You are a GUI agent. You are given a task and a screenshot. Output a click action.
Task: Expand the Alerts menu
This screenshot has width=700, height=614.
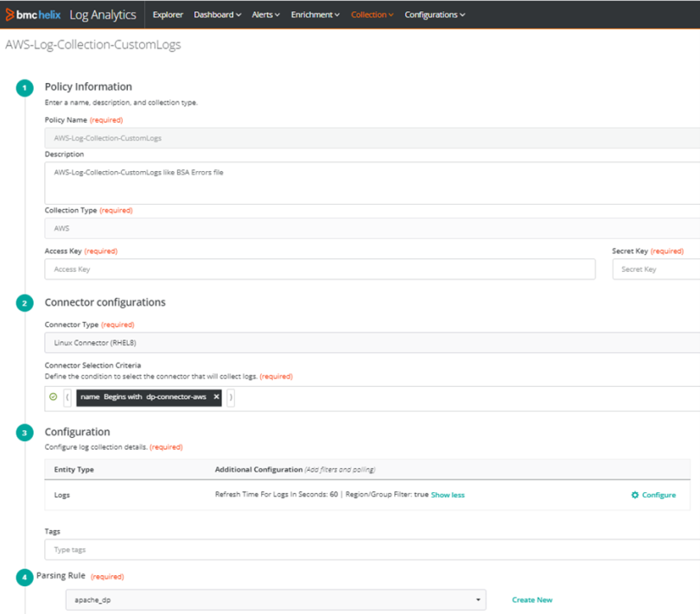[x=265, y=15]
